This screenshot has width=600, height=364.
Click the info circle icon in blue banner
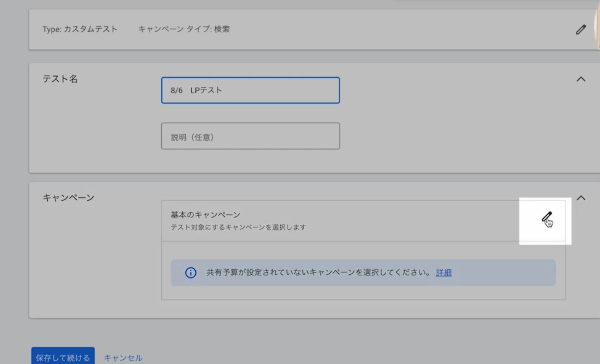[x=191, y=273]
